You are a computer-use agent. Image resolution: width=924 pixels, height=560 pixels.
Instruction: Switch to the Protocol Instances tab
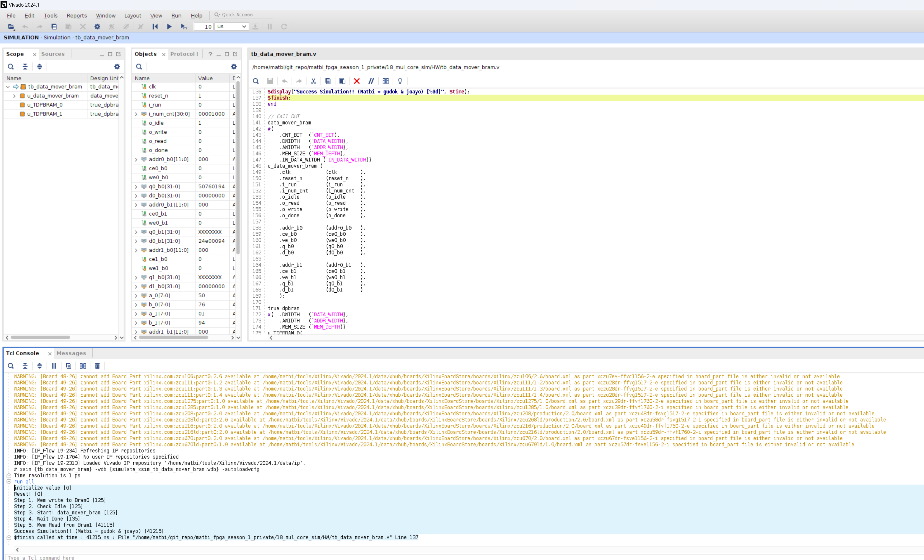[x=184, y=54]
